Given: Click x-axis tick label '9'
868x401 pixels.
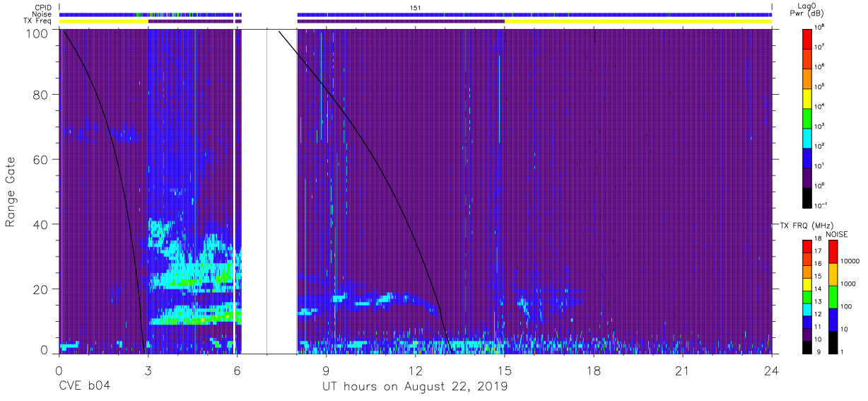Looking at the screenshot, I should click(326, 370).
